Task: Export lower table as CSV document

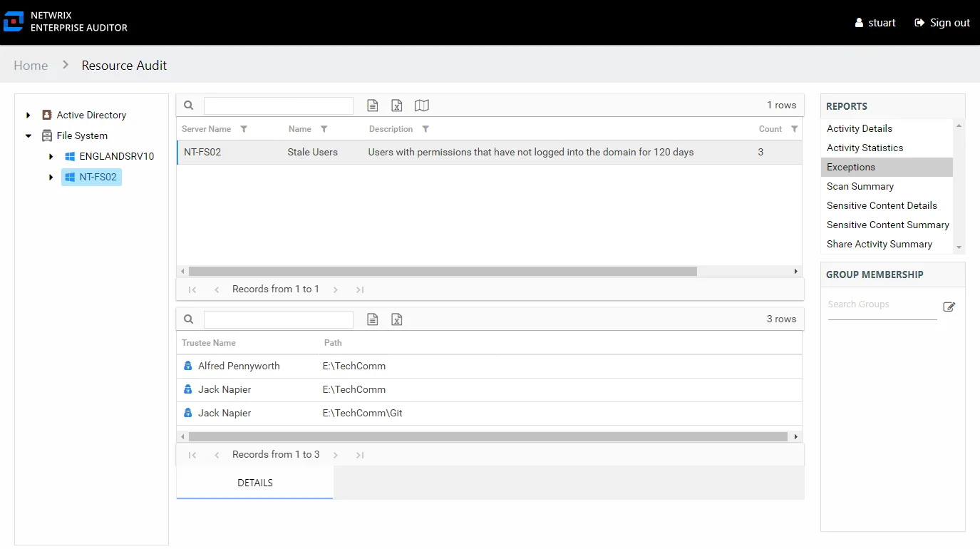Action: 373,319
